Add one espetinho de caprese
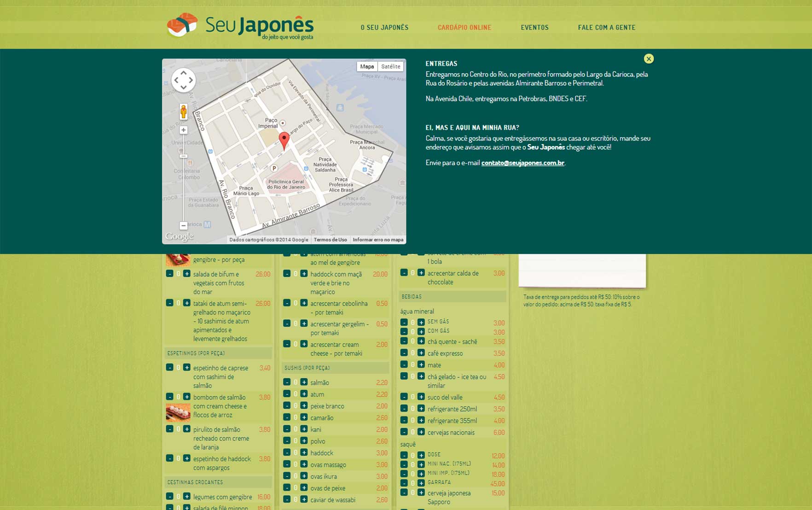Screen dimensions: 812x510 click(186, 368)
